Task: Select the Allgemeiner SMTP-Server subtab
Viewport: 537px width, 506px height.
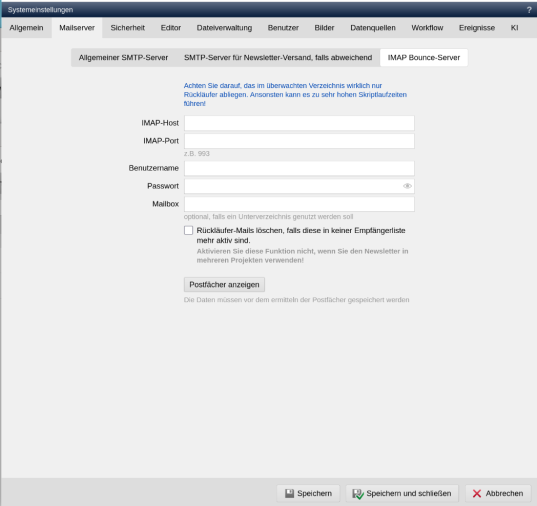Action: (123, 58)
